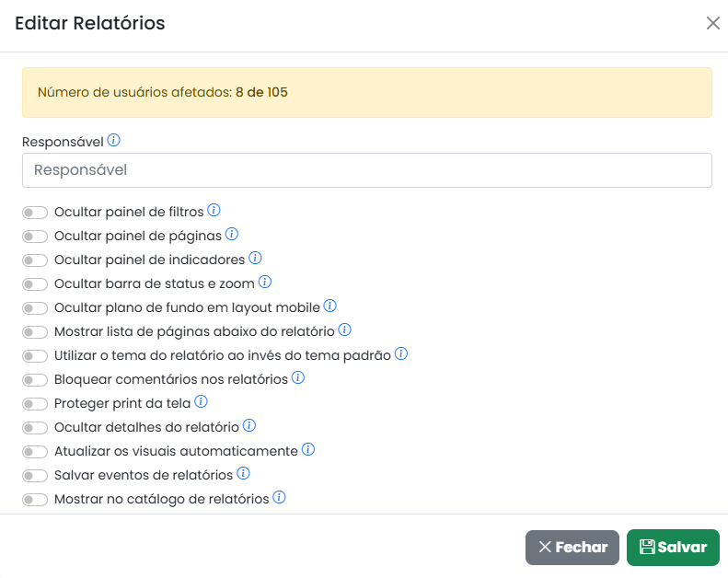The width and height of the screenshot is (728, 578).
Task: Switch on Ocultar detalhes do relatório
Action: pos(35,428)
